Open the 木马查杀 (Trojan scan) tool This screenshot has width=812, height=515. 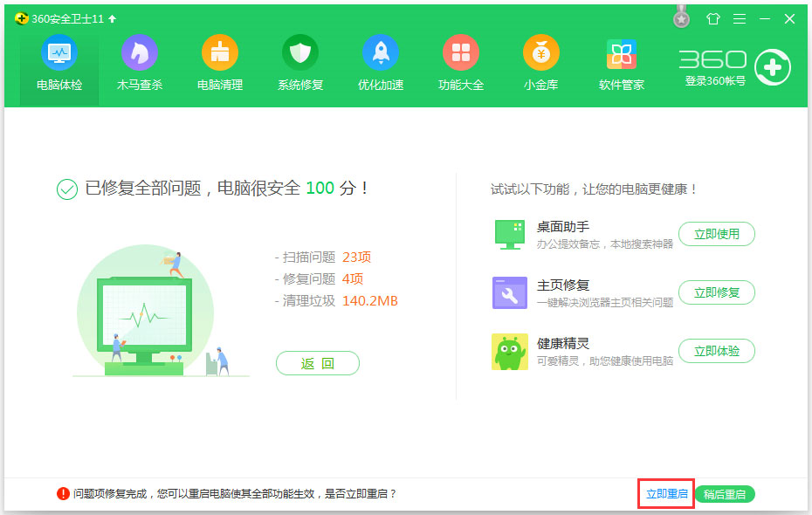click(x=139, y=61)
